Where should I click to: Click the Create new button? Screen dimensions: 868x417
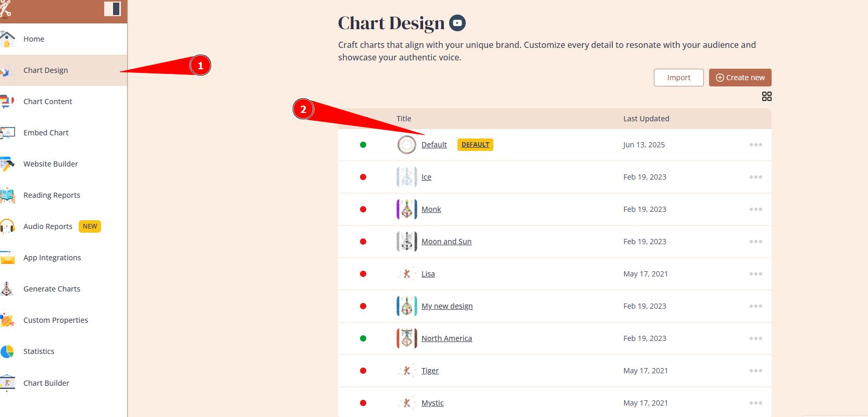[x=740, y=78]
